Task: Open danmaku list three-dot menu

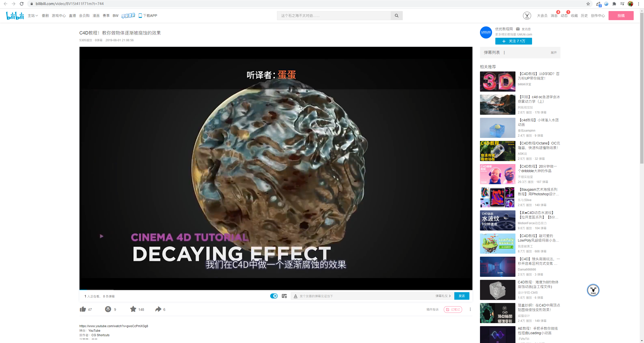Action: tap(504, 53)
